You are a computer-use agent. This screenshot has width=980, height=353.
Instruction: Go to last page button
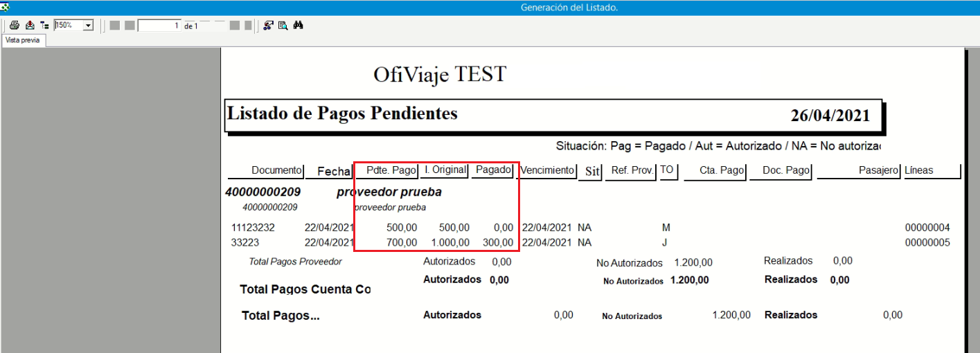click(247, 25)
